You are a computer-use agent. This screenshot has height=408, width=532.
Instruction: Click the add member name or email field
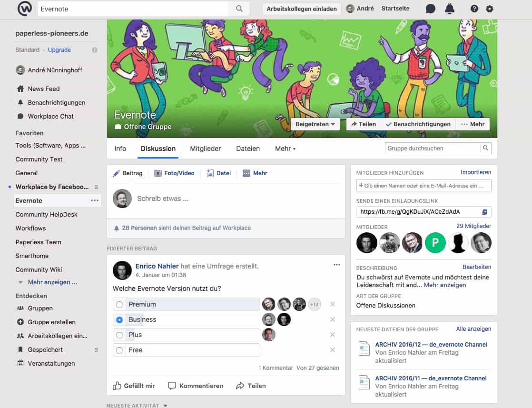coord(424,186)
